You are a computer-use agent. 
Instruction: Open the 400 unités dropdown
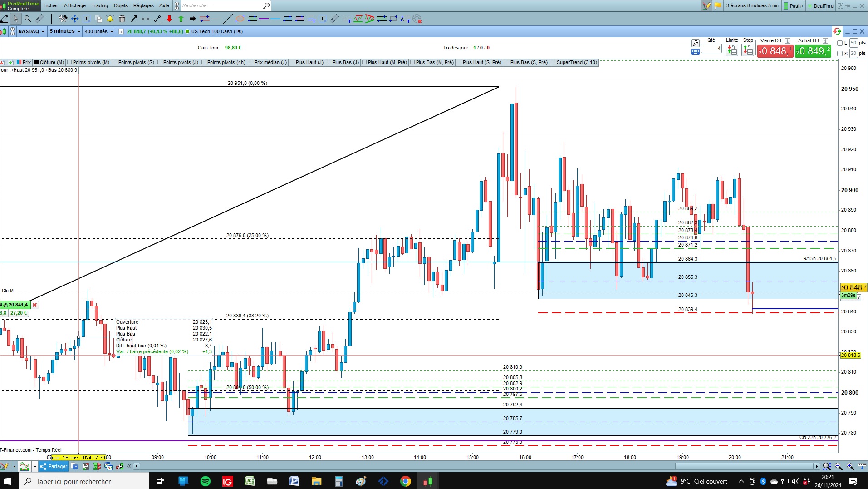(x=98, y=31)
